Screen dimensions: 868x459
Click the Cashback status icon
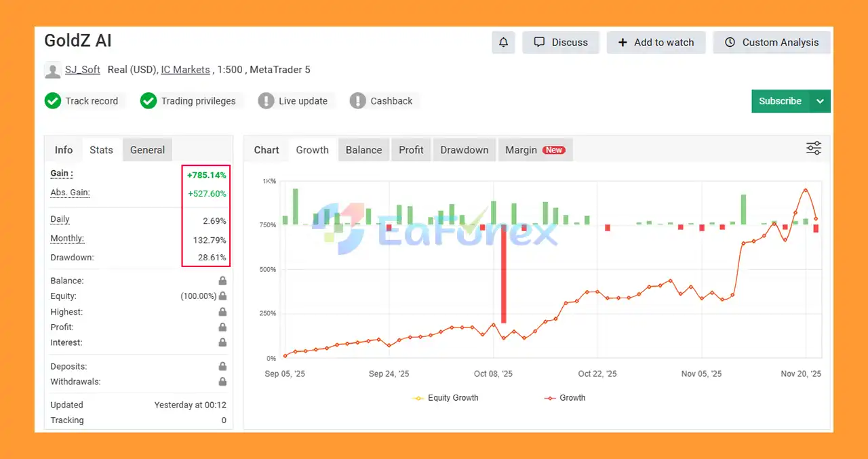357,101
